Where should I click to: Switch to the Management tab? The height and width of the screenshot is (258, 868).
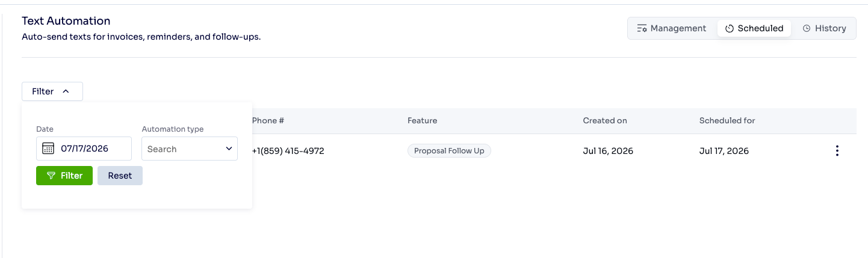pyautogui.click(x=672, y=28)
